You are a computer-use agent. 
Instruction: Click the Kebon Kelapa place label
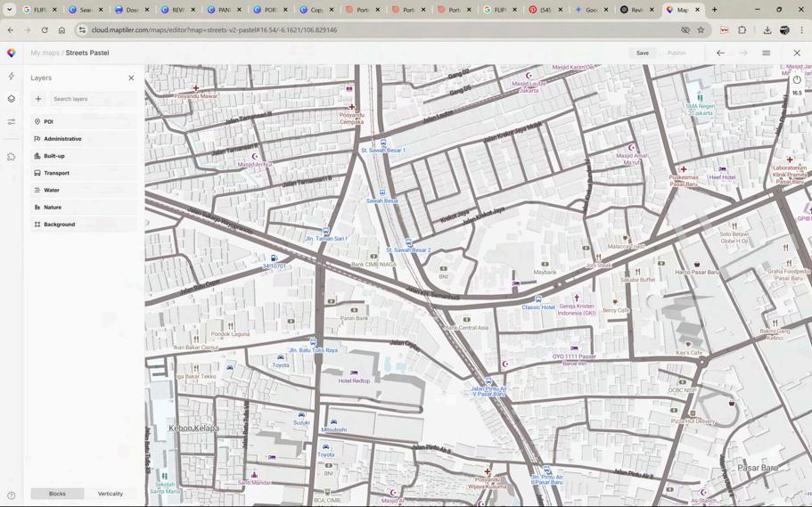[x=193, y=429]
